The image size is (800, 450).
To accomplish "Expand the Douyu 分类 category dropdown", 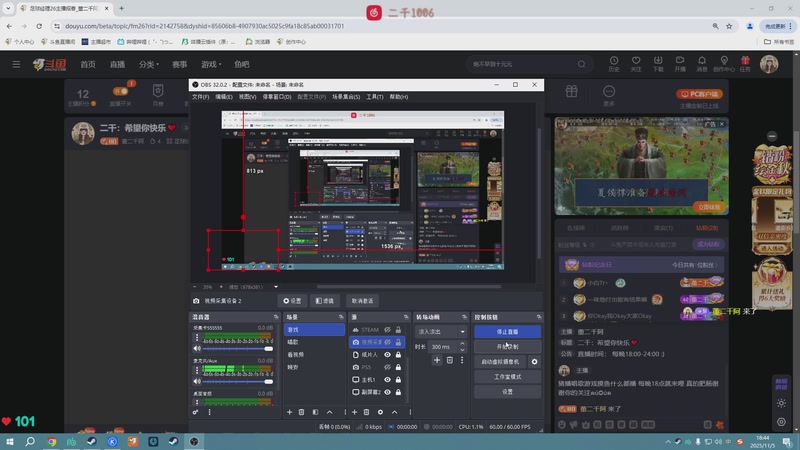I will tap(149, 64).
